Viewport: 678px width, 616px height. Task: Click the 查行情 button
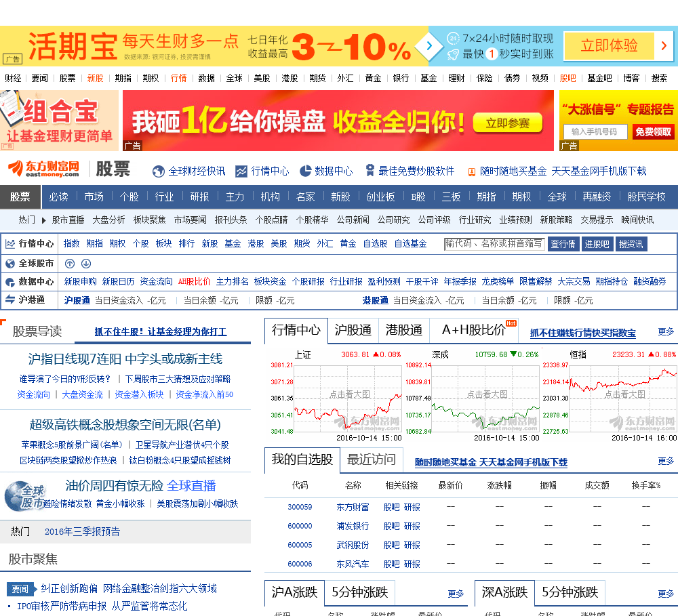click(x=563, y=244)
